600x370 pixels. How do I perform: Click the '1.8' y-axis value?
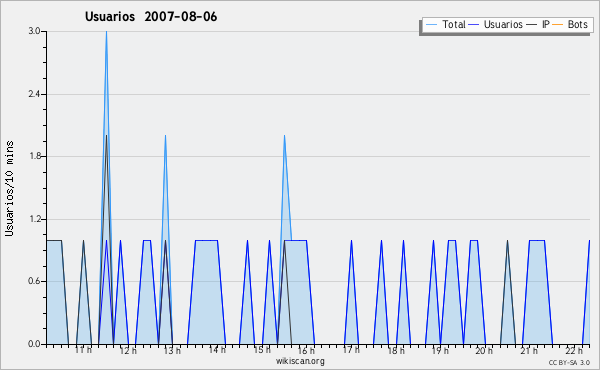click(x=34, y=156)
